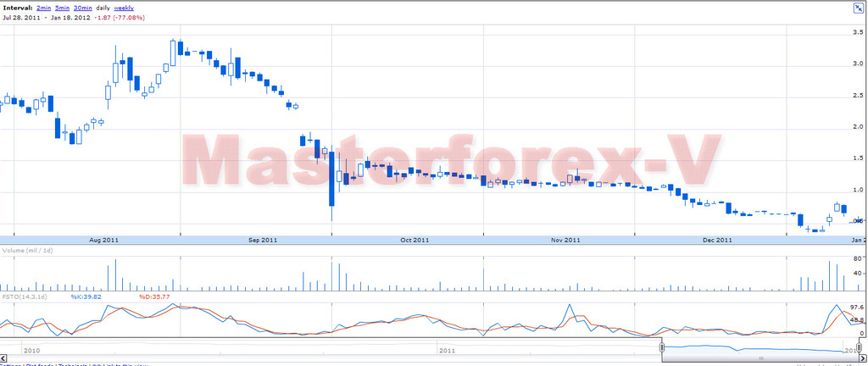868x366 pixels.
Task: Click the 40 volume axis label
Action: [x=860, y=274]
